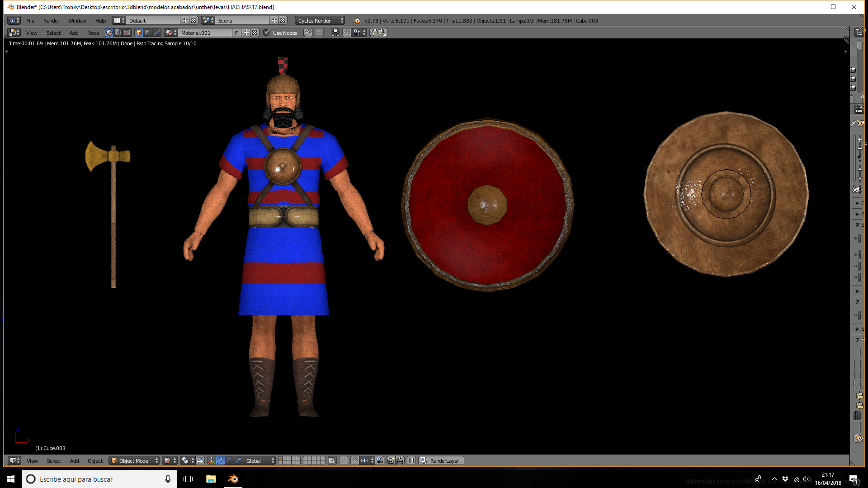Choose the World shader type globe icon
Viewport: 868px width, 488px height.
(x=147, y=33)
